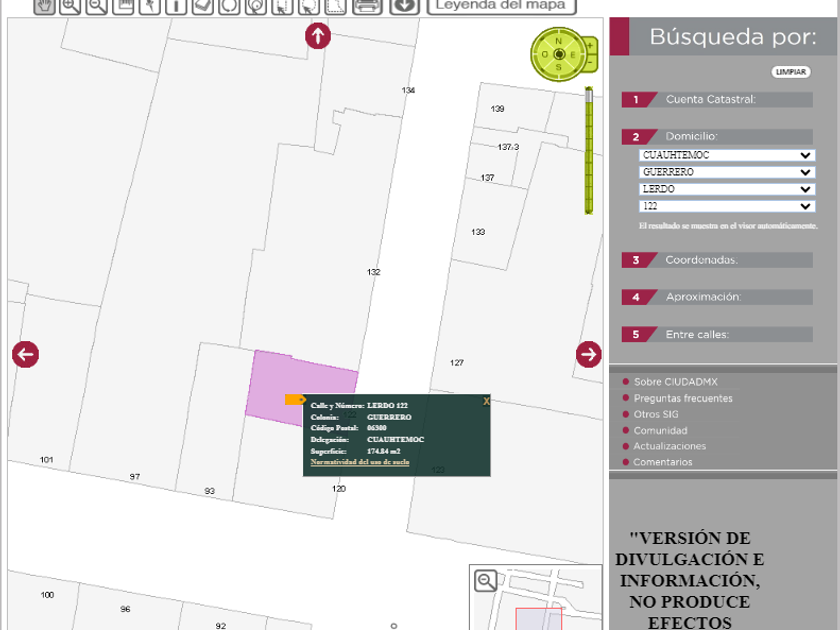Open Preguntas frecuentes link

tap(683, 398)
